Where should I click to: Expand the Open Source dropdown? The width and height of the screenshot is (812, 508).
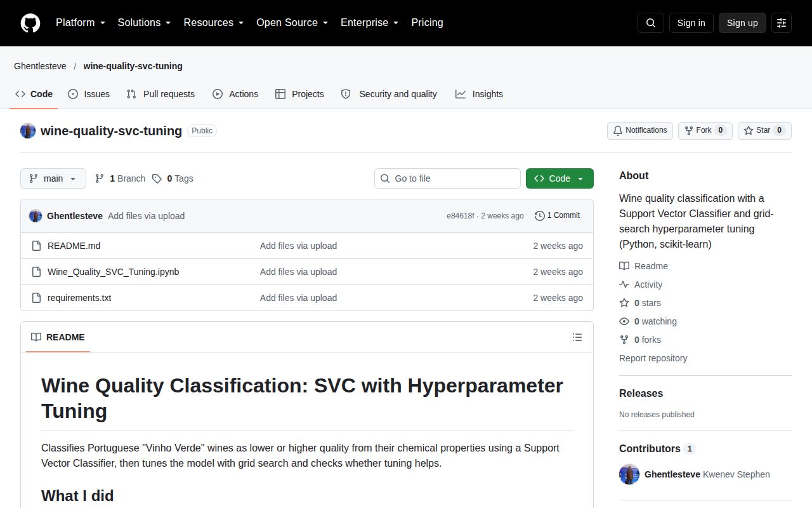(x=292, y=23)
